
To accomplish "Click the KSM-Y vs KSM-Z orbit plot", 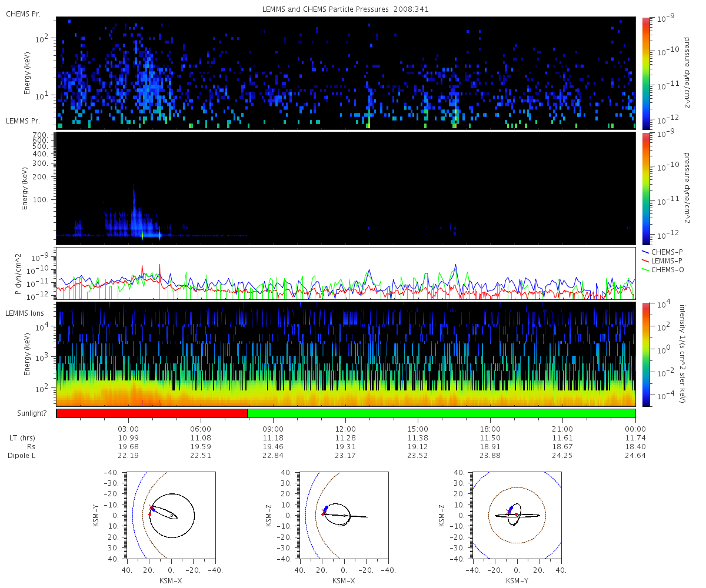I will pos(517,515).
